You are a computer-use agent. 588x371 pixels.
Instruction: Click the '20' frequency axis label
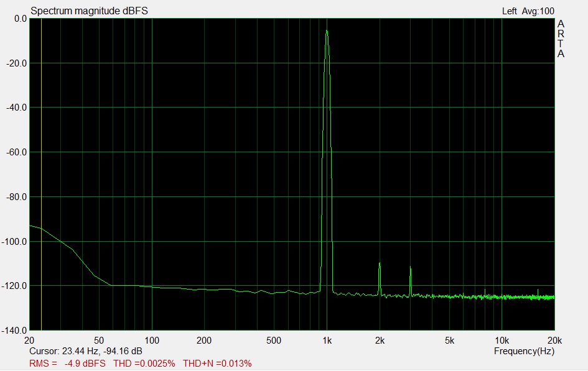29,341
